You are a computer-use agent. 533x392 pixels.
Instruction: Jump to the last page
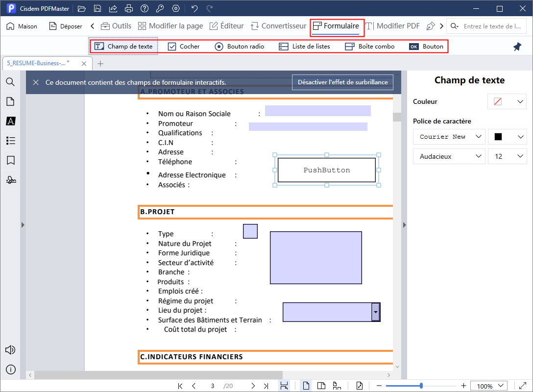(266, 386)
